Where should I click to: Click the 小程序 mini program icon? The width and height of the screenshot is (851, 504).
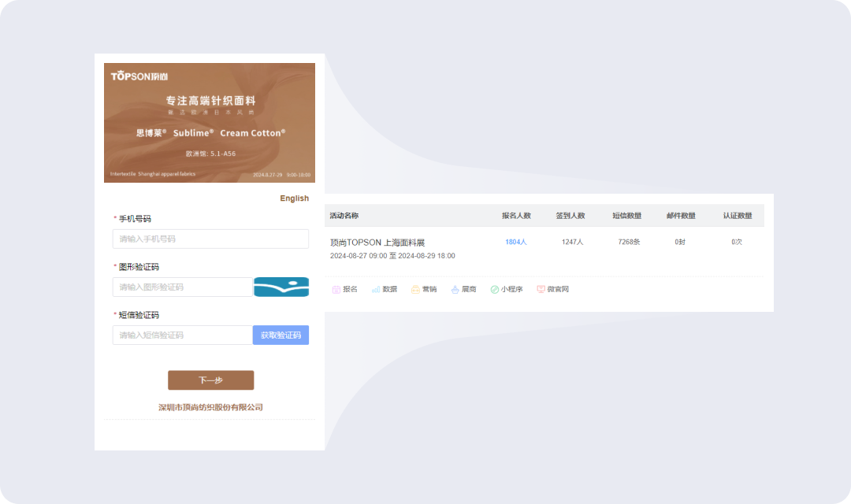click(x=495, y=290)
